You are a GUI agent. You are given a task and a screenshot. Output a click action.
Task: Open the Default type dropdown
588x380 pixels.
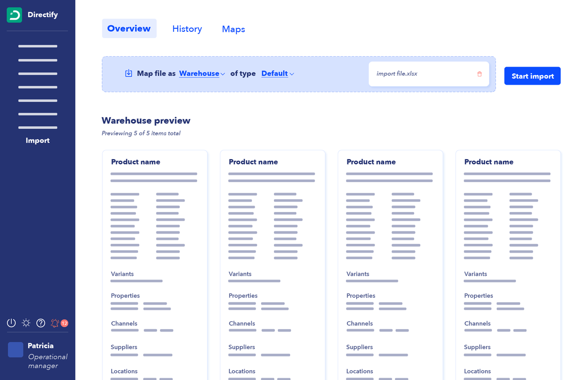pyautogui.click(x=278, y=73)
